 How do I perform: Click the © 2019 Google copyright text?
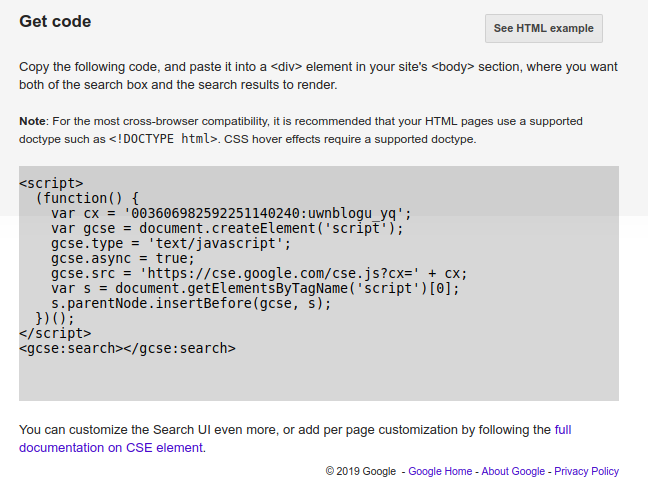pyautogui.click(x=361, y=471)
